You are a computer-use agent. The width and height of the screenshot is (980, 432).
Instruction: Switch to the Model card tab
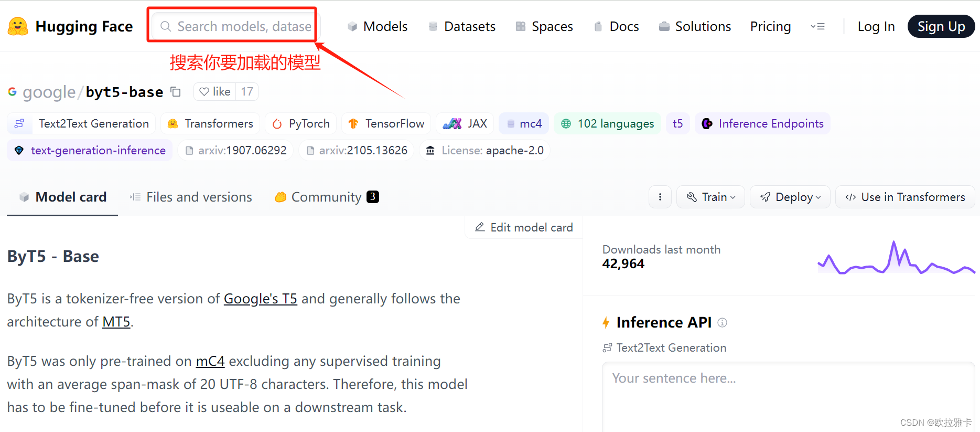tap(62, 197)
